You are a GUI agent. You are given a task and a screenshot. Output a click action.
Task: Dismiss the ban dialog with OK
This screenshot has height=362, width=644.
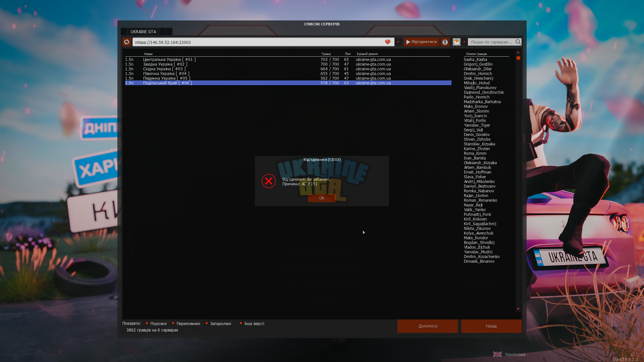click(322, 198)
